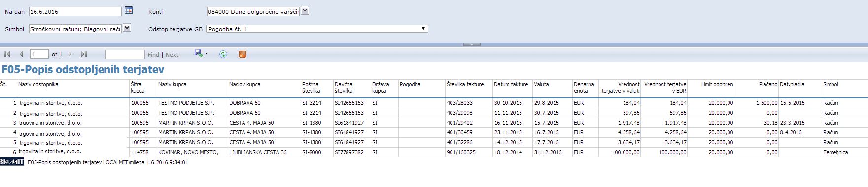Click due date 31.12.2016
The height and width of the screenshot is (187, 868).
[x=548, y=152]
